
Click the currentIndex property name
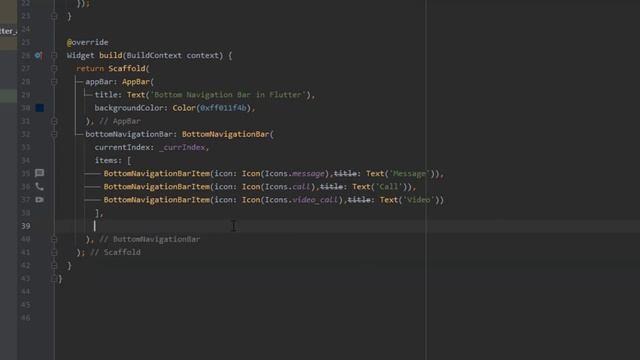point(122,147)
